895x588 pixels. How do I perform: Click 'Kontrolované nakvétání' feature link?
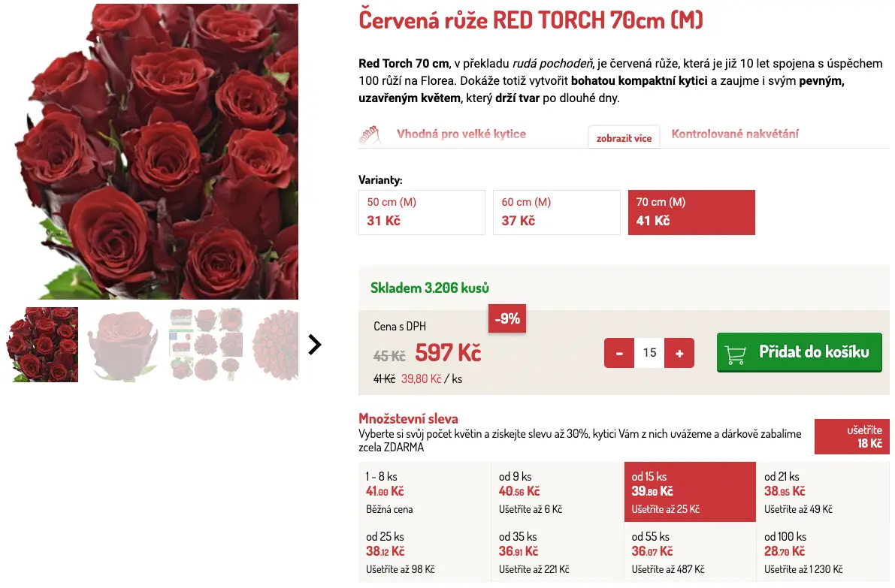click(734, 134)
